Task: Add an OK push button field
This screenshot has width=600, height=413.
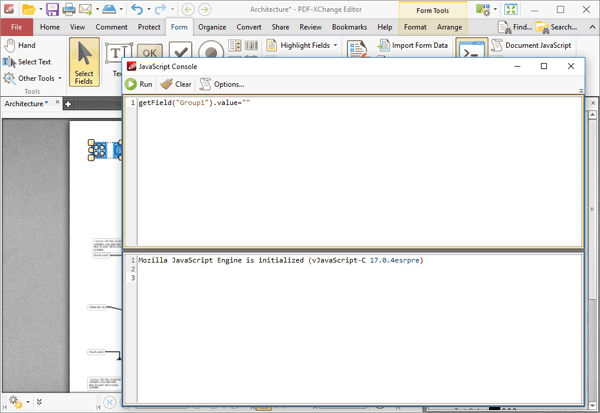Action: tap(150, 52)
